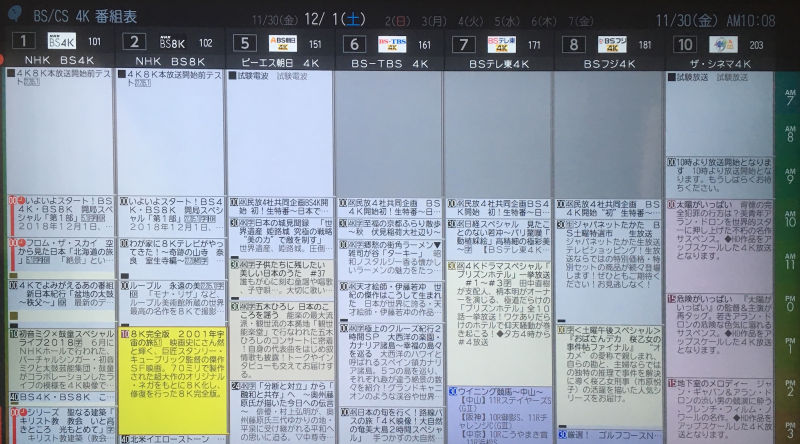This screenshot has height=444, width=800.
Task: Select the NHK BS8K channel logo
Action: point(171,42)
